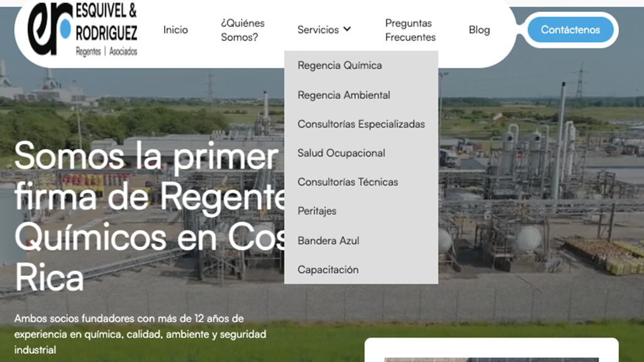
Task: Select Consultorías Técnicas option
Action: pos(347,182)
